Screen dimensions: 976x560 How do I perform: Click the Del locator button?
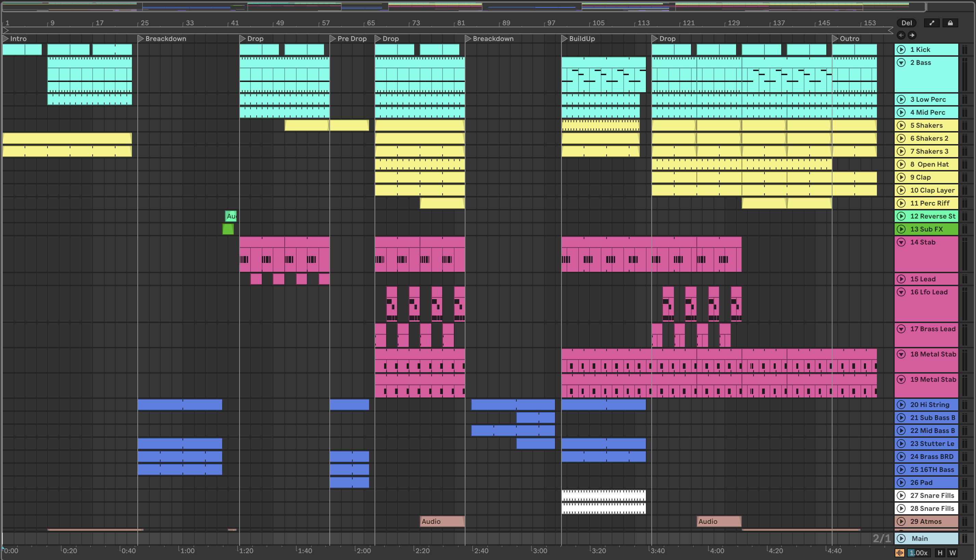pos(906,23)
